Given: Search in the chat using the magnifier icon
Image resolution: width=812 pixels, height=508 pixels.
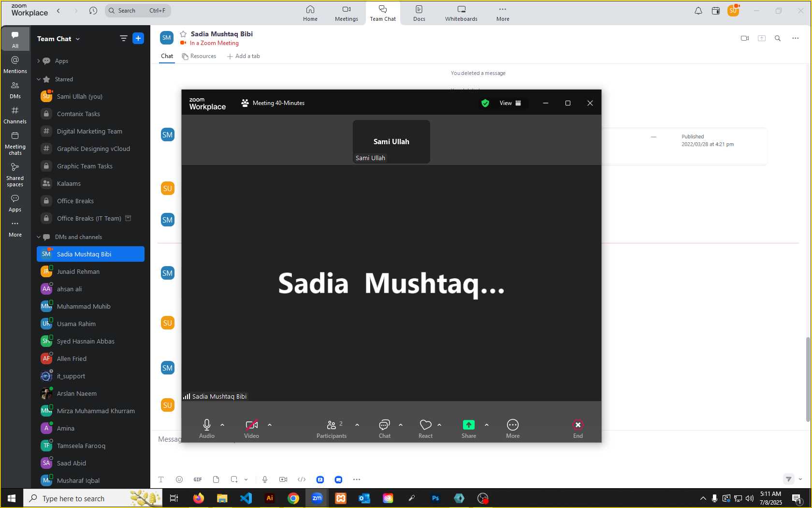Looking at the screenshot, I should 778,38.
